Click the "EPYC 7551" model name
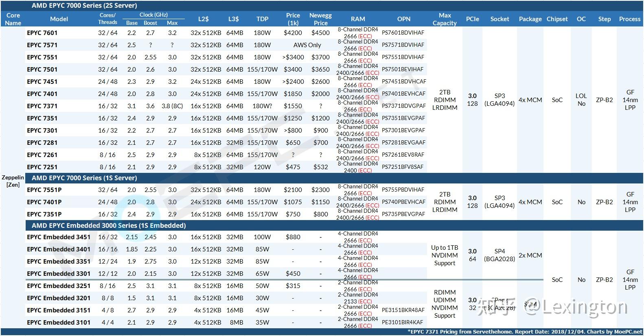Viewport: 644px width, 336px height. [x=42, y=57]
